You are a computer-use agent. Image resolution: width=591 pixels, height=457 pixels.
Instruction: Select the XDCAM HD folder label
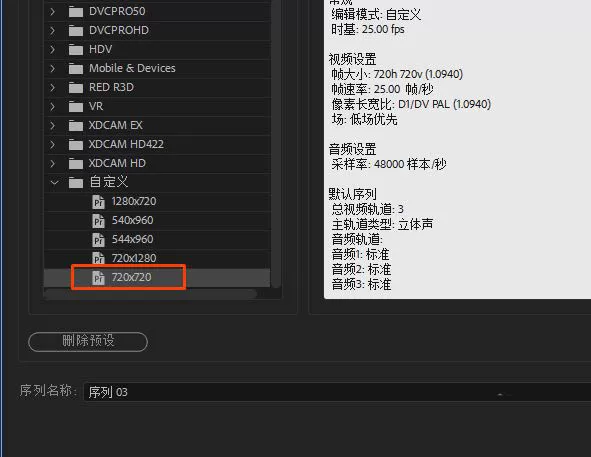pyautogui.click(x=117, y=163)
